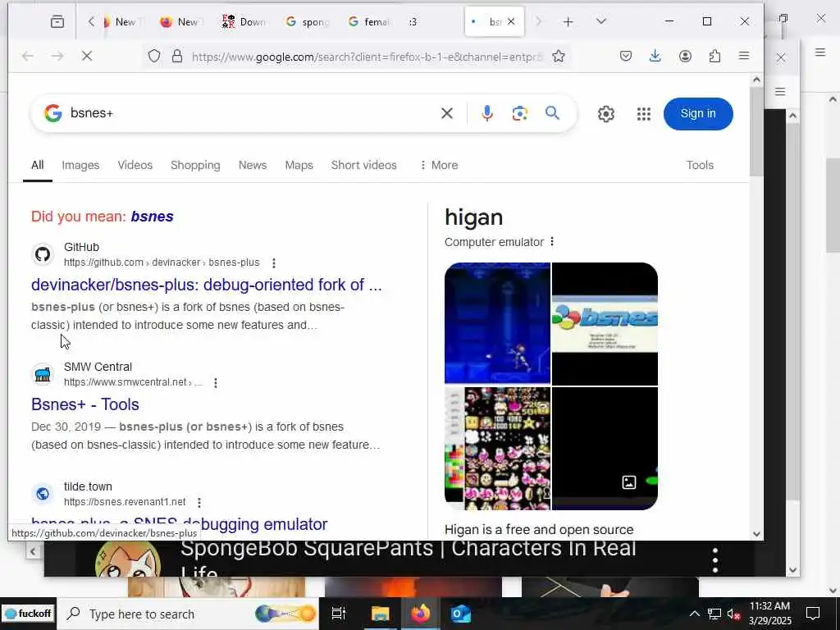Open the blue game screenshot thumbnail
The width and height of the screenshot is (840, 630).
tap(497, 323)
